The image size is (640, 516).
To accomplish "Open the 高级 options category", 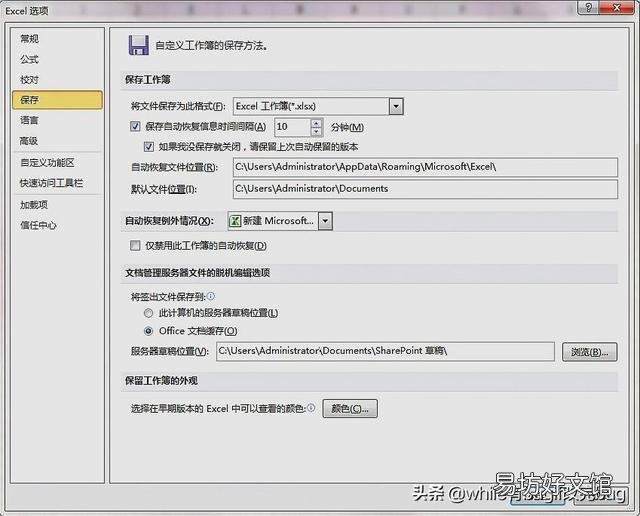I will point(29,141).
